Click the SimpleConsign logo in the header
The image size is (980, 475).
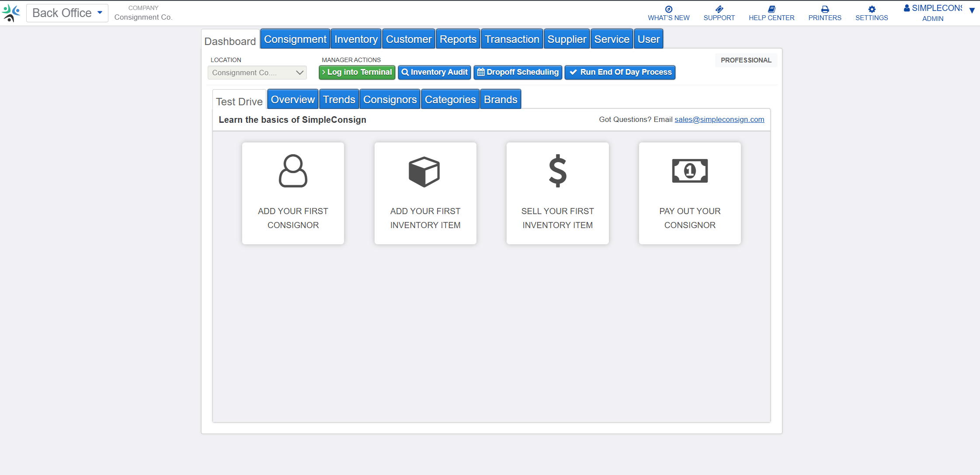tap(11, 13)
